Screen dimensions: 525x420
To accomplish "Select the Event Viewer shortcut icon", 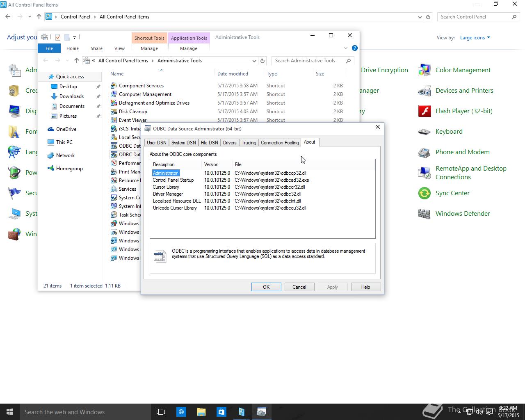I will tap(114, 120).
